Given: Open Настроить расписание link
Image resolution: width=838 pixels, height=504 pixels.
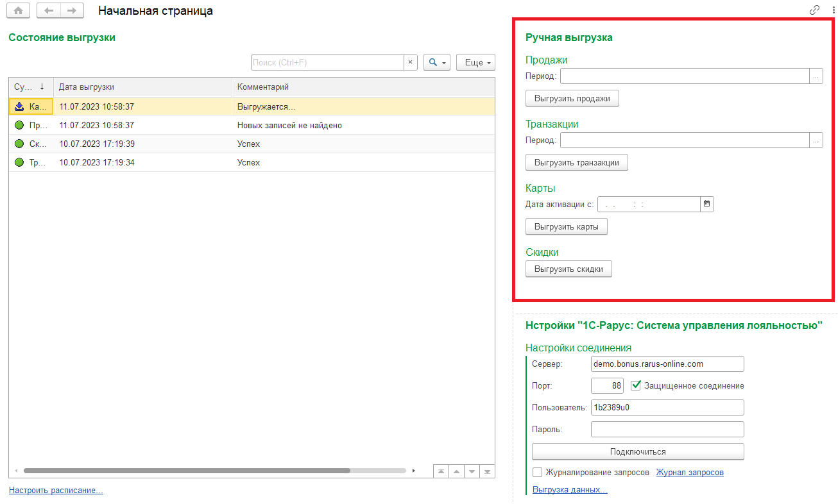Looking at the screenshot, I should coord(56,491).
